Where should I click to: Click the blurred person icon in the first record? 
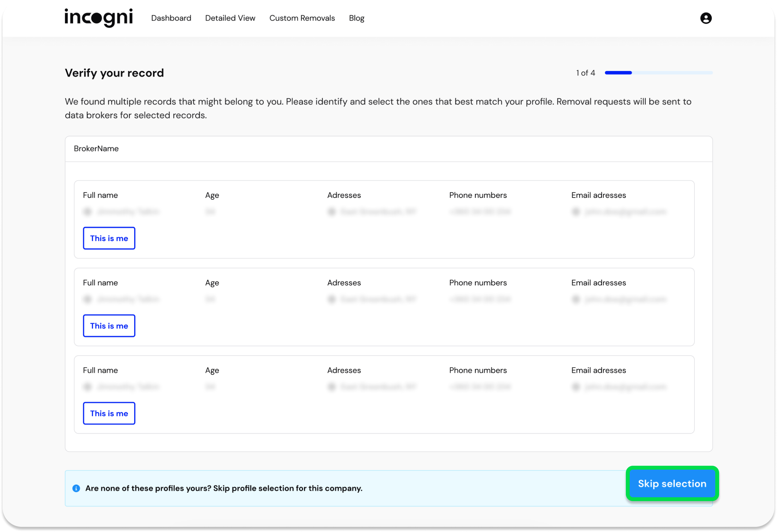click(87, 211)
